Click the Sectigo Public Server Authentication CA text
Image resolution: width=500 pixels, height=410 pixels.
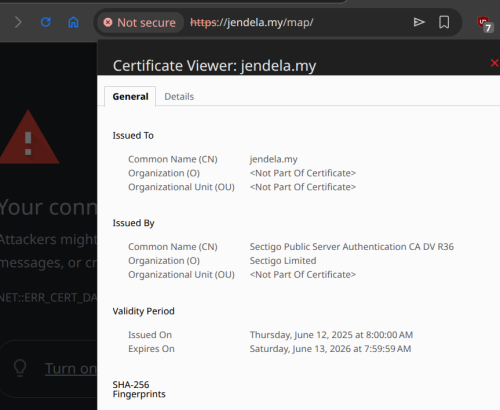(352, 247)
